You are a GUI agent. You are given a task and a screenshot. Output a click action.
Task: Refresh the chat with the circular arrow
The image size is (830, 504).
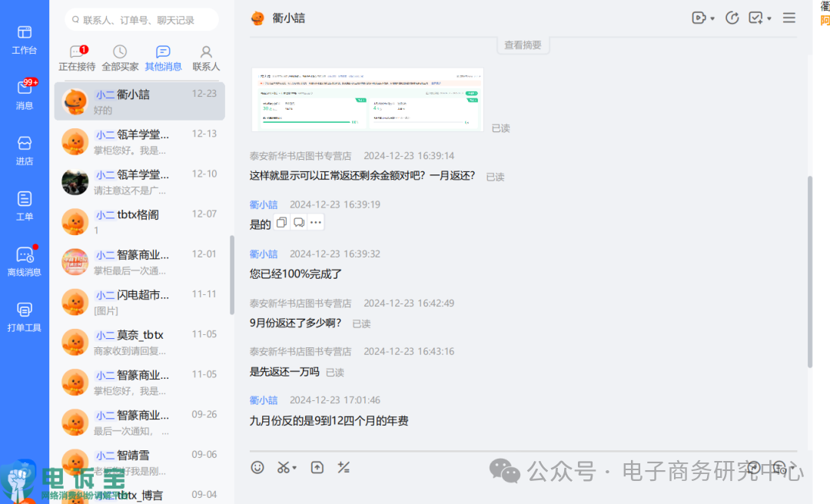(x=732, y=17)
